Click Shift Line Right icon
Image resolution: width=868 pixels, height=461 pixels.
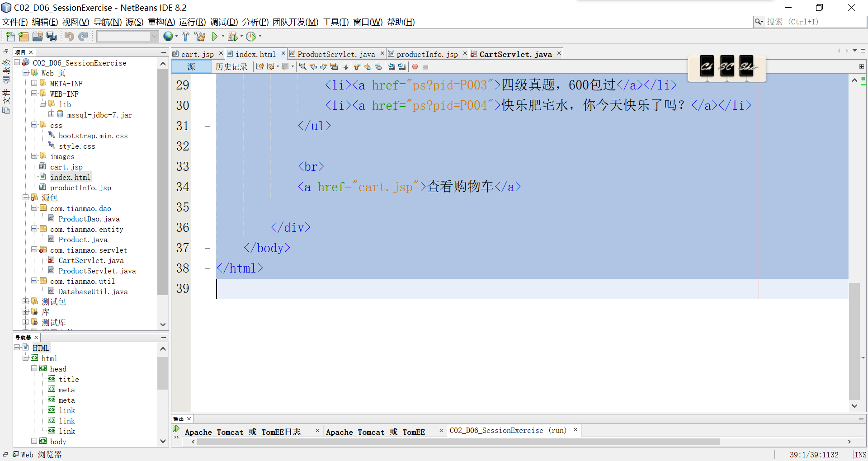click(402, 66)
